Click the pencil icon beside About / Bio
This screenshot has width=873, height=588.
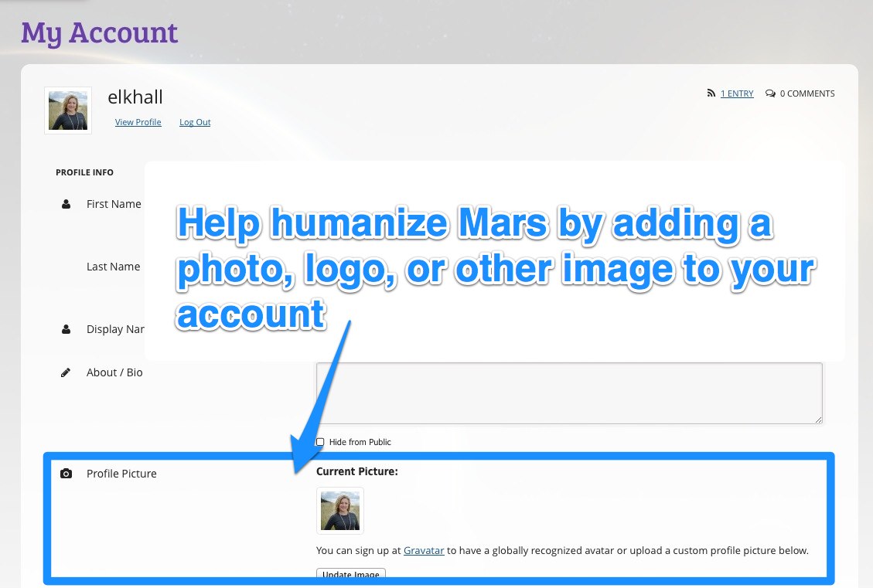click(66, 372)
